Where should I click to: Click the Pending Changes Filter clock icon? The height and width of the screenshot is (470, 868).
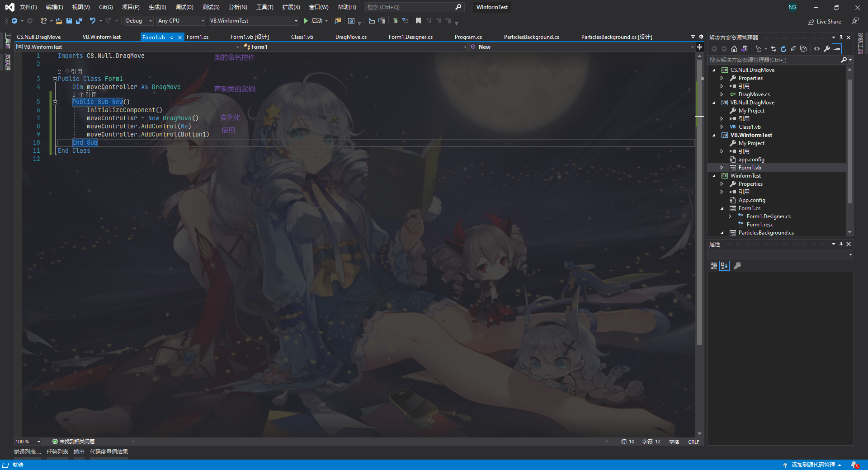pos(759,49)
